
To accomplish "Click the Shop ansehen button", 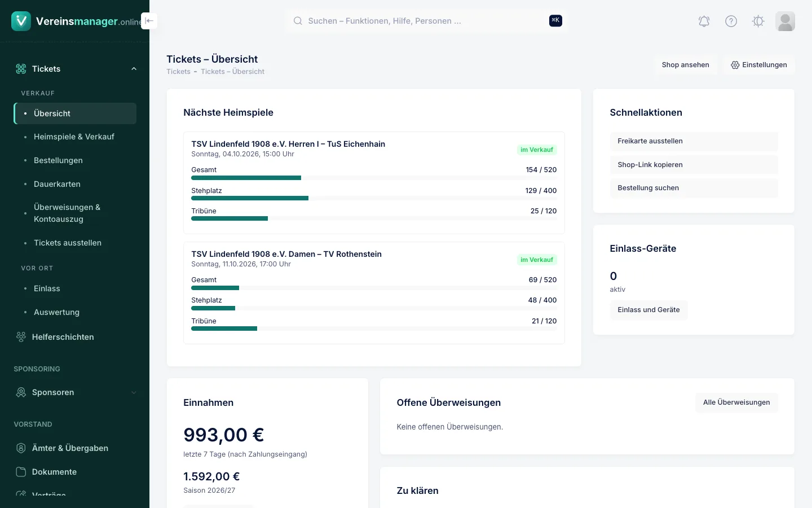I will [685, 65].
